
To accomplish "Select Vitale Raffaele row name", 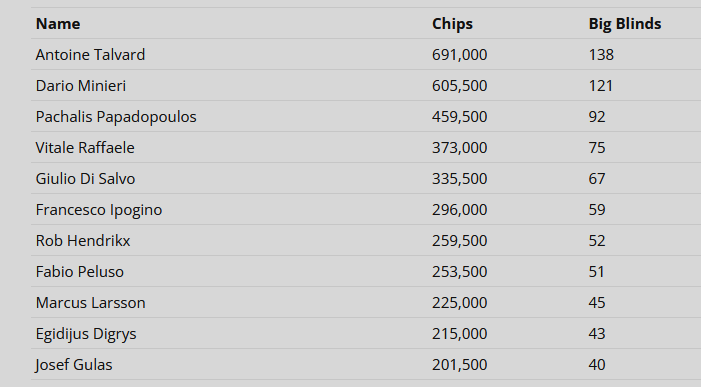I will click(x=85, y=147).
